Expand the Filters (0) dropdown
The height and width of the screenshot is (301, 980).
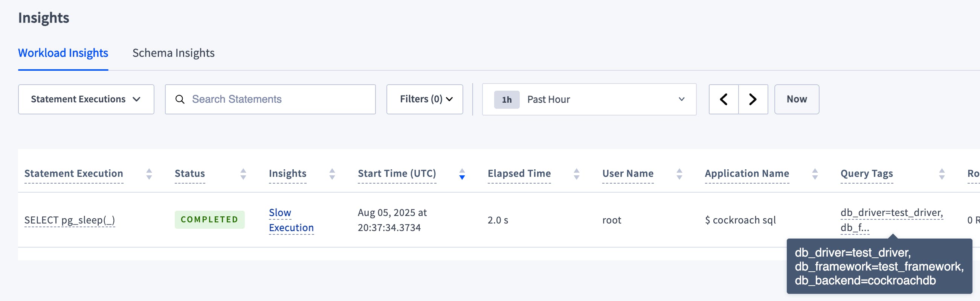point(424,99)
